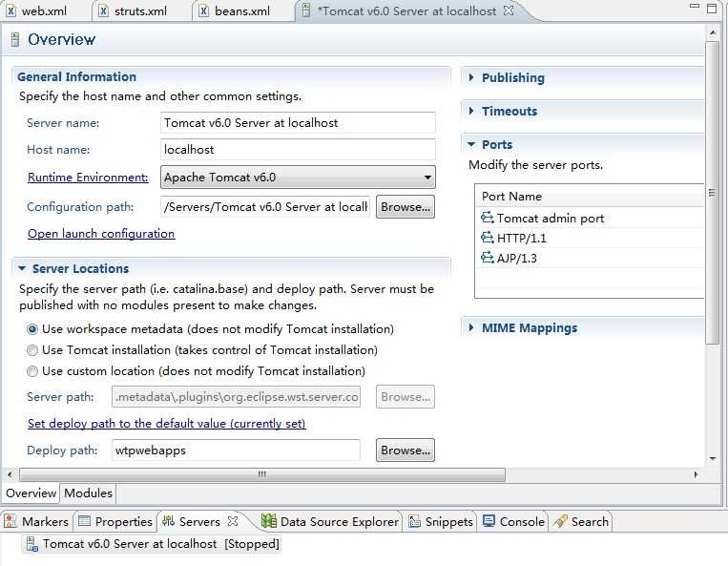728x566 pixels.
Task: Switch to the web.xml editor tab
Action: click(x=45, y=10)
